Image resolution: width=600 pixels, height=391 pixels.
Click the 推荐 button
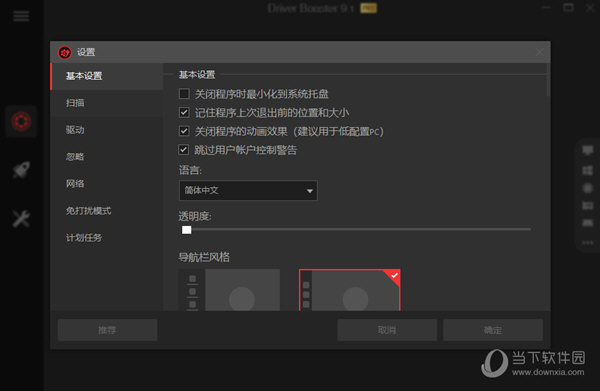pos(108,330)
